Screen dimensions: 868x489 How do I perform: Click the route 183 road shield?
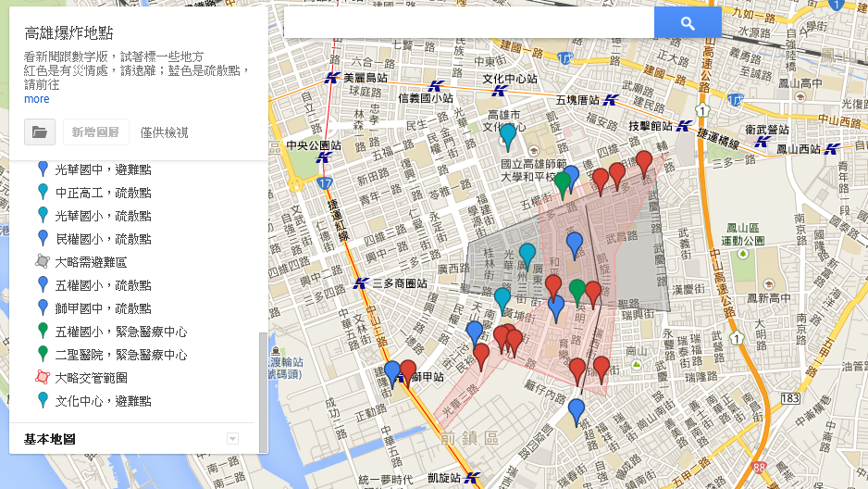(x=790, y=397)
